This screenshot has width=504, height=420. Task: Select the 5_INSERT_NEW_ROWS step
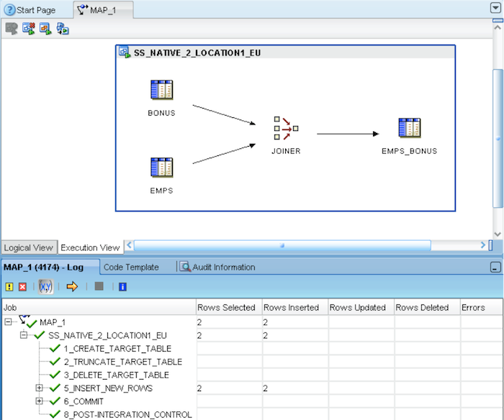click(108, 388)
